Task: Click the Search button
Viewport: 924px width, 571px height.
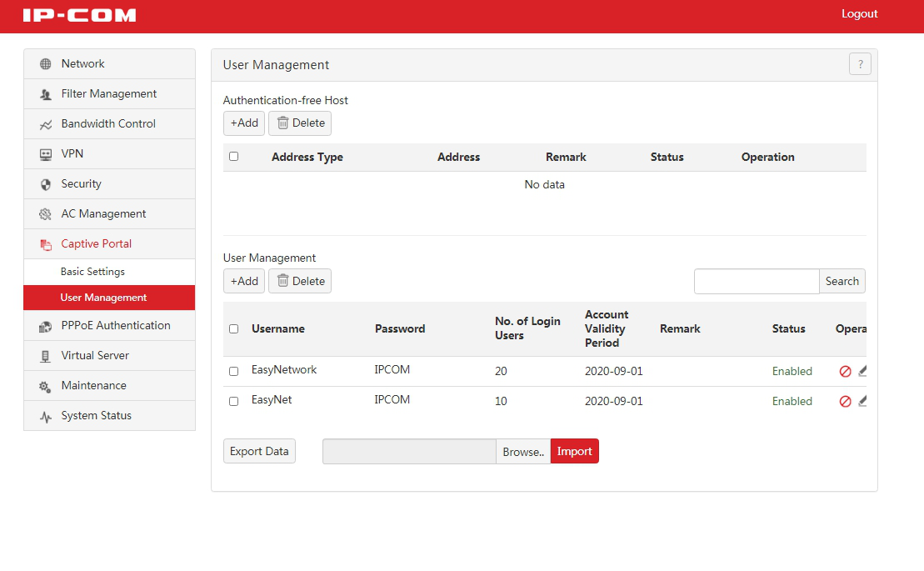Action: (842, 281)
